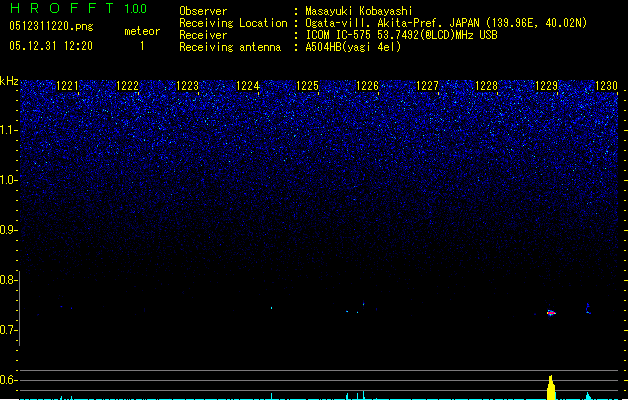Click the cyan power spike below 1224
This screenshot has width=629, height=400.
click(272, 396)
